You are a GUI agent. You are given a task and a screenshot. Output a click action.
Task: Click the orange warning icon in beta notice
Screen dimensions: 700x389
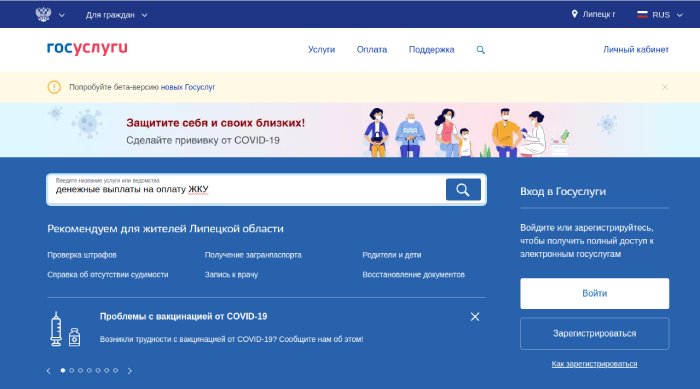tap(54, 87)
